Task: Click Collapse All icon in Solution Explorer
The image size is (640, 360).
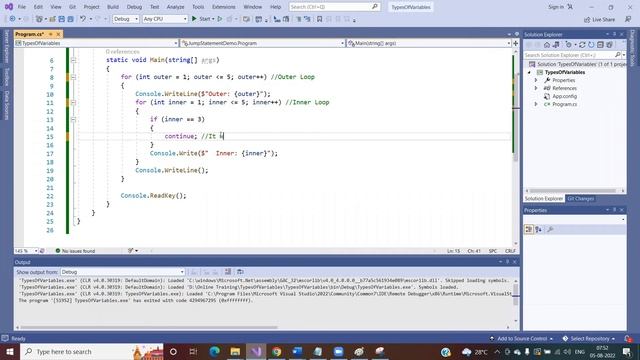Action: coord(600,45)
